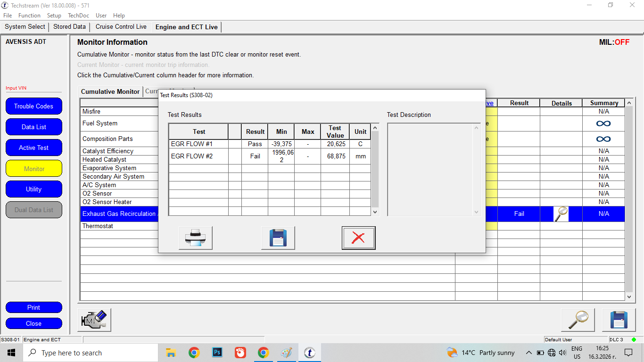644x362 pixels.
Task: Click the Trouble Codes button
Action: point(33,106)
